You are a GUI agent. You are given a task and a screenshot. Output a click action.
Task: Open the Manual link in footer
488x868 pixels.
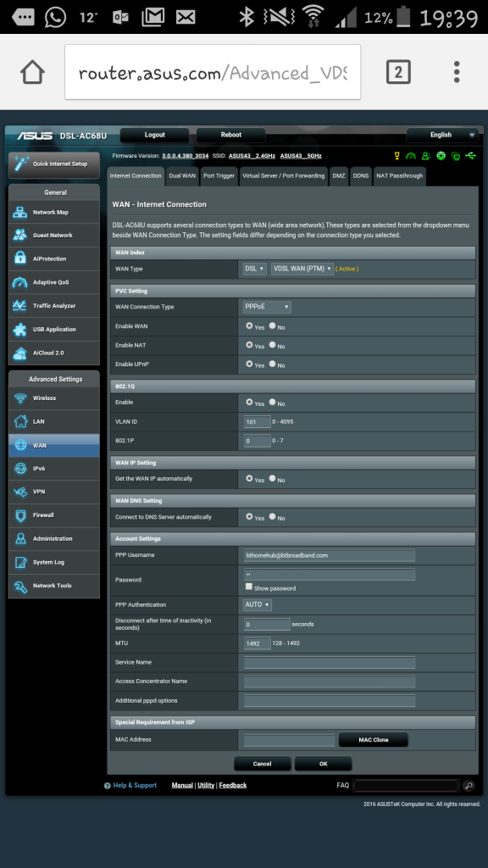click(x=182, y=786)
